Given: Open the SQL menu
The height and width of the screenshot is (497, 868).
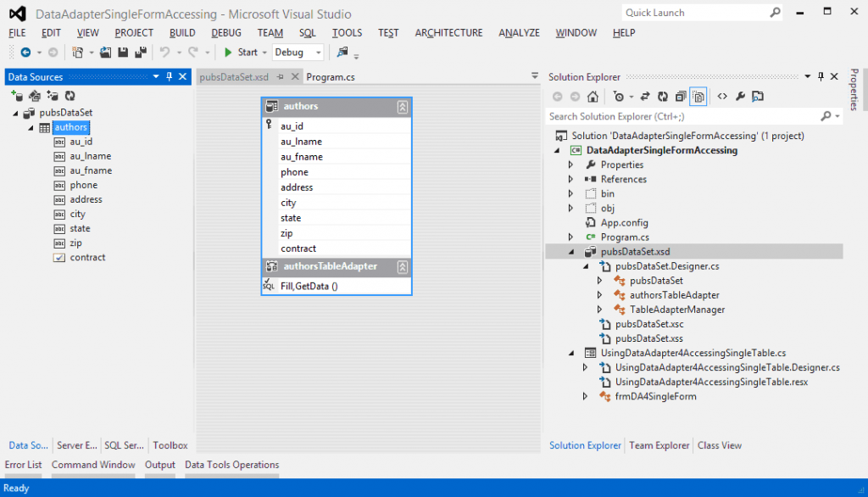Looking at the screenshot, I should [307, 33].
